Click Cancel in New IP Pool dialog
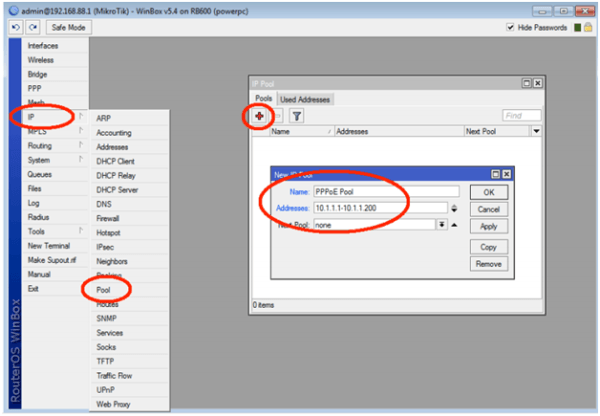The image size is (600, 416). tap(489, 209)
